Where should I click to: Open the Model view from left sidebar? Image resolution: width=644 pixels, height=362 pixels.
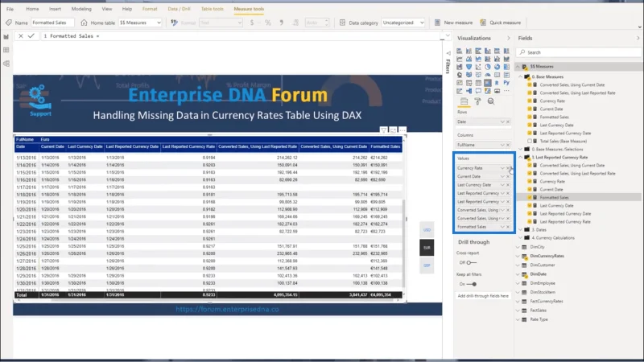point(6,64)
